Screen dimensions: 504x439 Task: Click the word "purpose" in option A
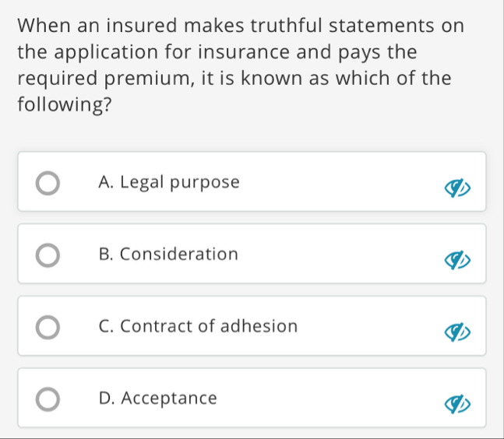coord(205,184)
